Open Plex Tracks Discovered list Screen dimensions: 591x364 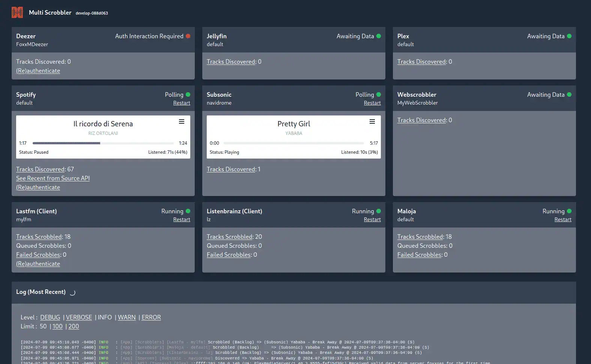tap(421, 61)
